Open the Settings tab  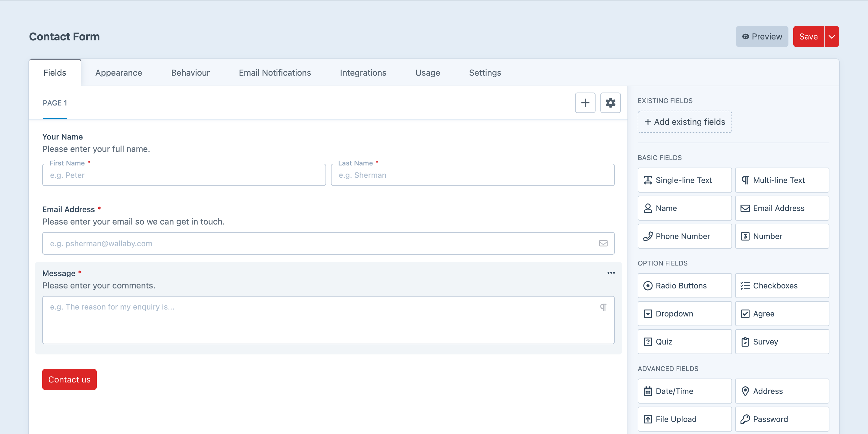click(x=485, y=73)
